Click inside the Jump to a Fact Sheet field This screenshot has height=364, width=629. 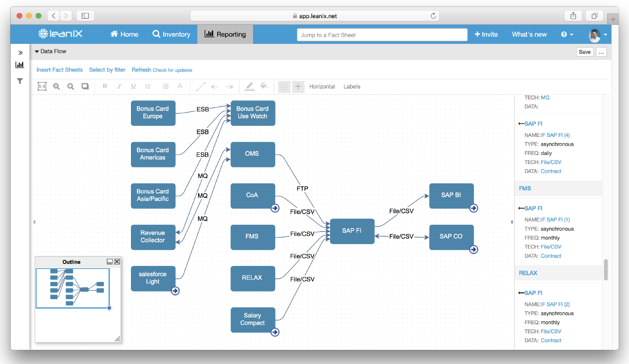pos(382,34)
